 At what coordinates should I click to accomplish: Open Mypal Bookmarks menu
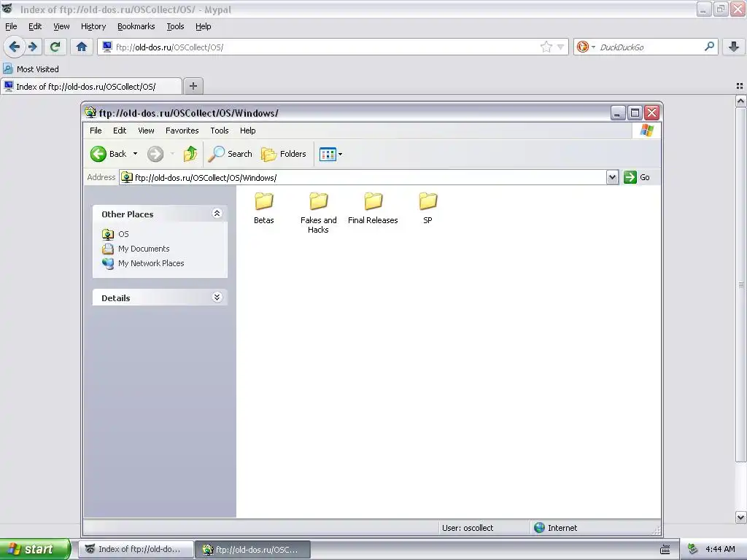tap(136, 27)
